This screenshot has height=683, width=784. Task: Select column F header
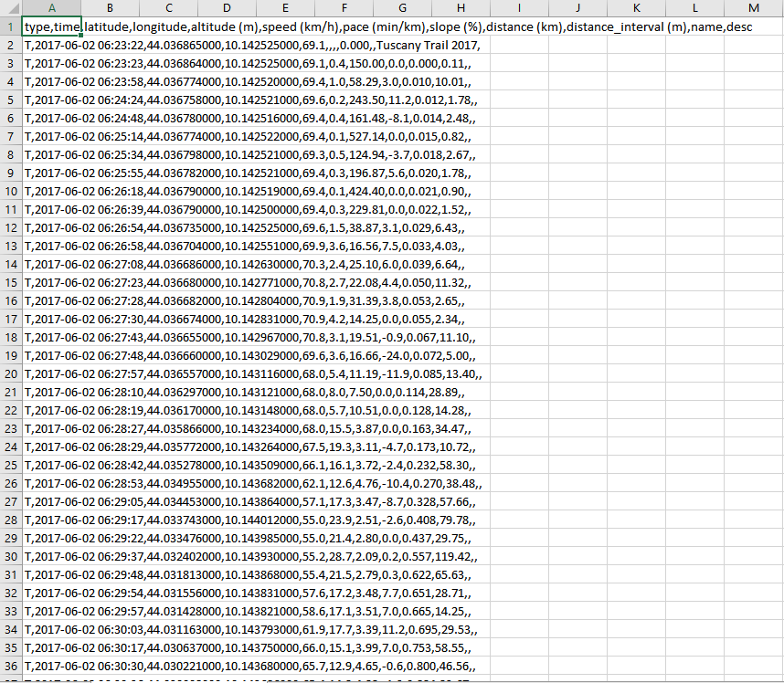click(x=344, y=8)
